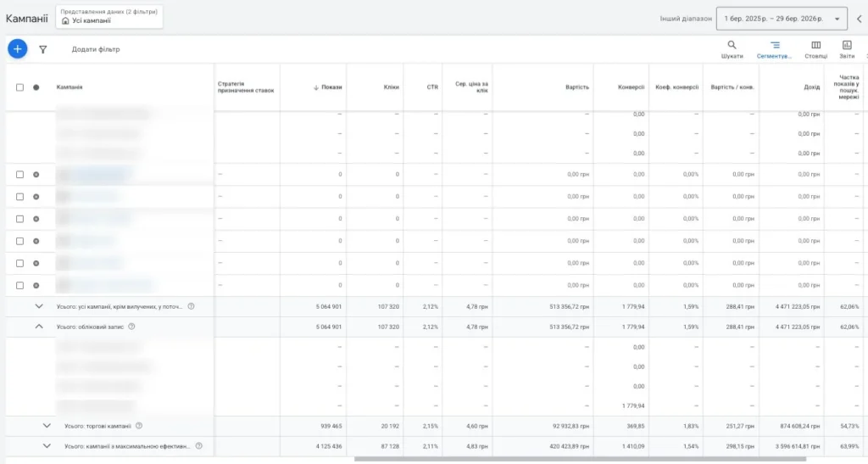Tick the first campaign row checkbox
Image resolution: width=868 pixels, height=464 pixels.
20,175
